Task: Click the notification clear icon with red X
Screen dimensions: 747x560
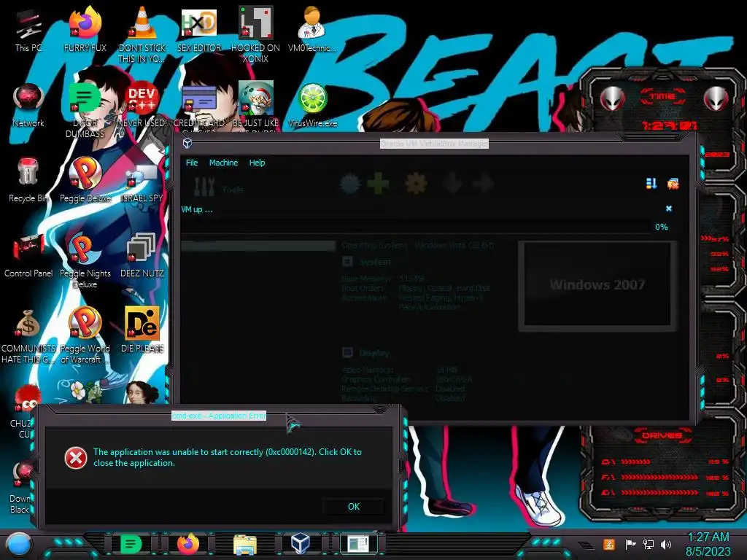Action: pyautogui.click(x=673, y=184)
